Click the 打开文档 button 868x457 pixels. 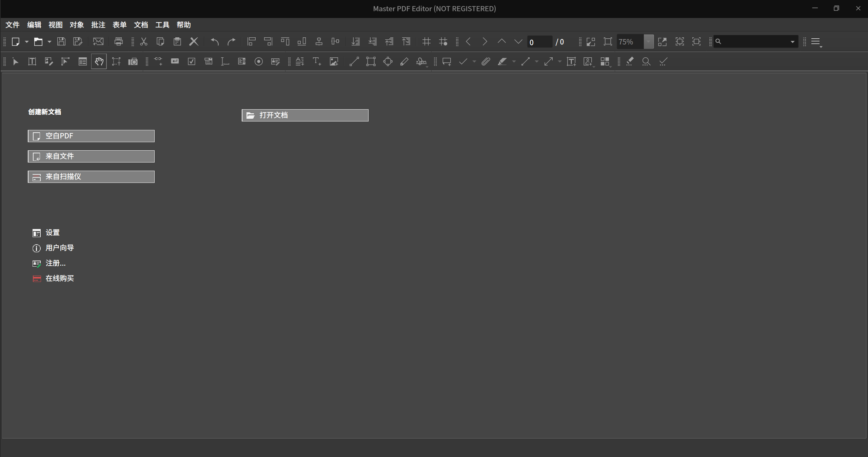pyautogui.click(x=305, y=115)
